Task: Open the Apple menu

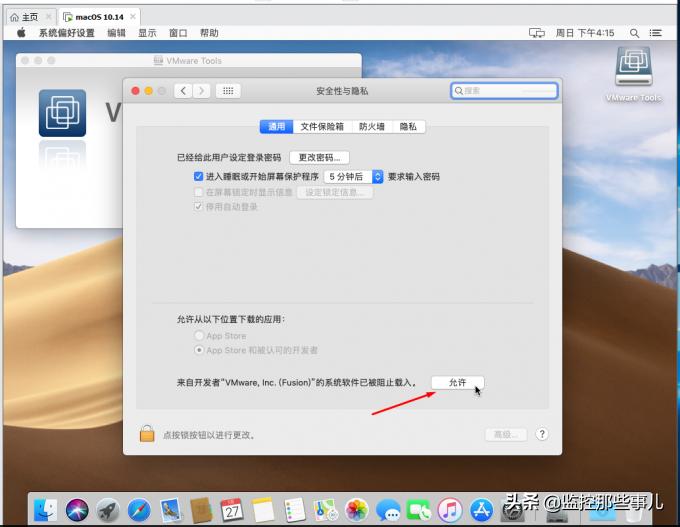Action: click(21, 33)
